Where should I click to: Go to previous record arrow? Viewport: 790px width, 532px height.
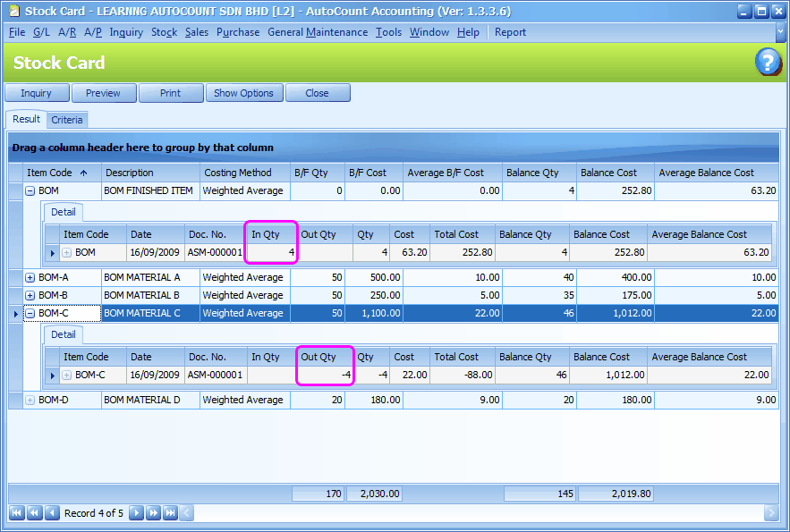[52, 513]
